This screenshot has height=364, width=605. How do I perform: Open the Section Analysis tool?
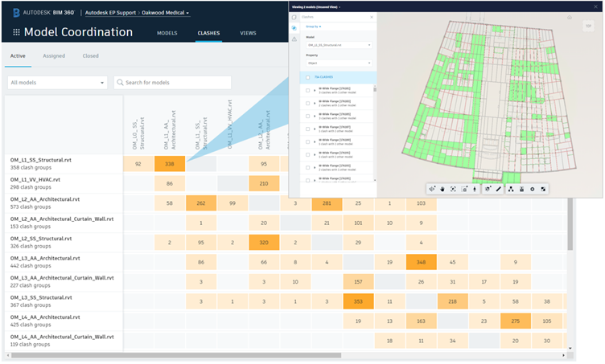[488, 189]
